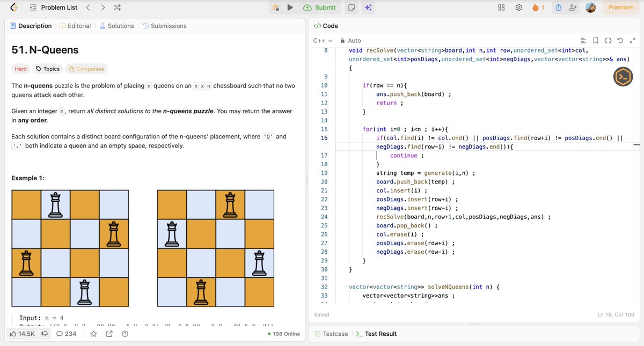Viewport: 644px width, 346px height.
Task: Go to the next problem arrow
Action: pyautogui.click(x=103, y=8)
